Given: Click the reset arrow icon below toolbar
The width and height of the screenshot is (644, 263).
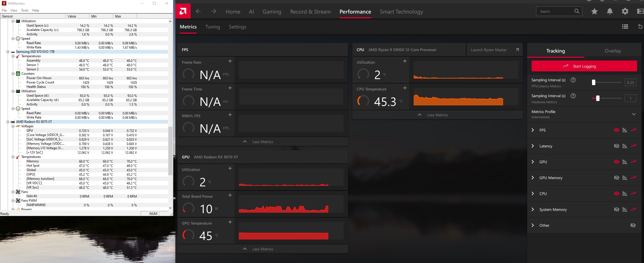Looking at the screenshot, I should tap(640, 27).
